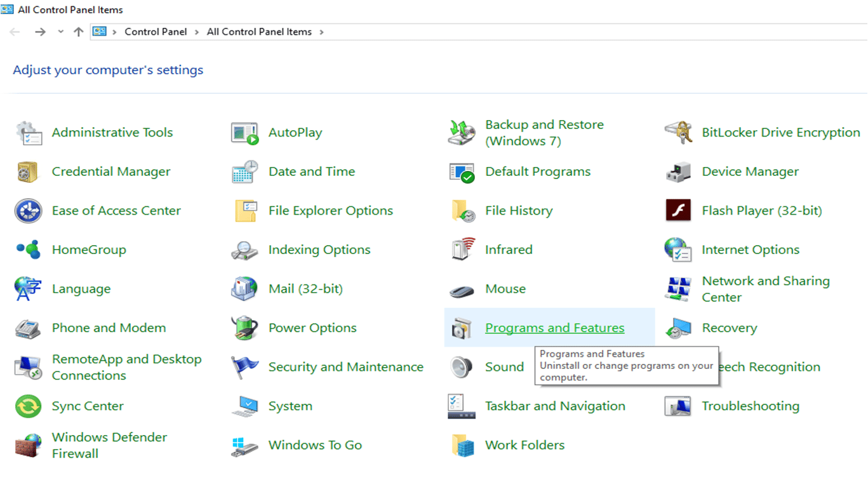Open the Programs and Features icon
This screenshot has height=489, width=868.
tap(462, 328)
